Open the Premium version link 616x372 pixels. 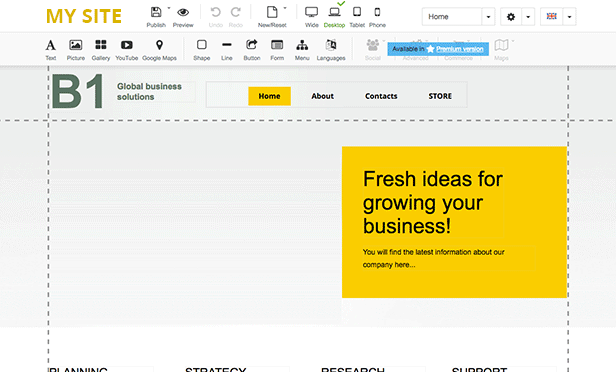click(460, 49)
